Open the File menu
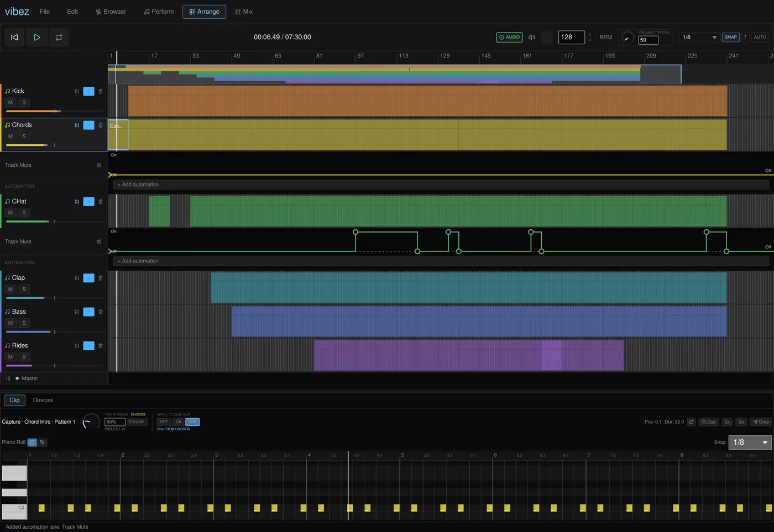This screenshot has height=532, width=774. (x=45, y=12)
